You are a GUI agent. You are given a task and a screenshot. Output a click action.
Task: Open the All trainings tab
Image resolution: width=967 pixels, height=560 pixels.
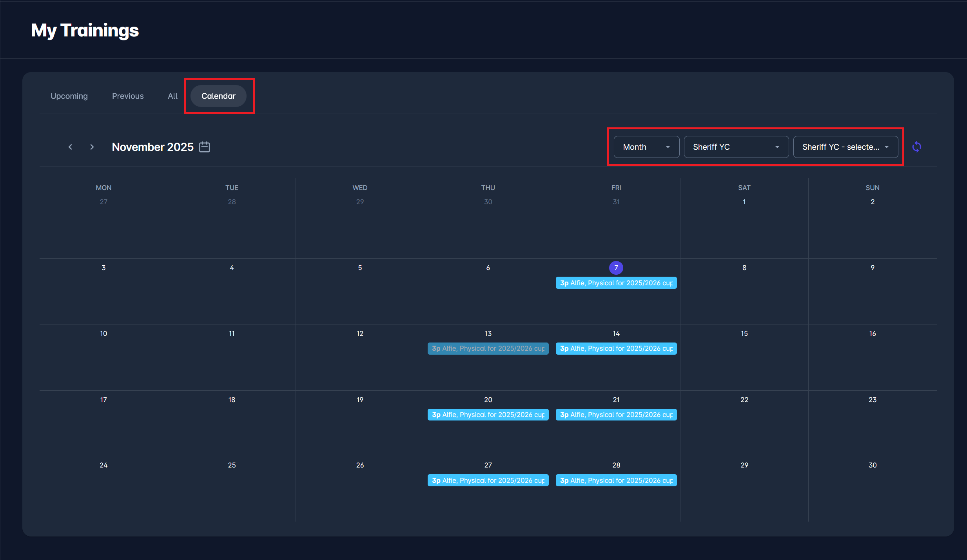pos(172,96)
